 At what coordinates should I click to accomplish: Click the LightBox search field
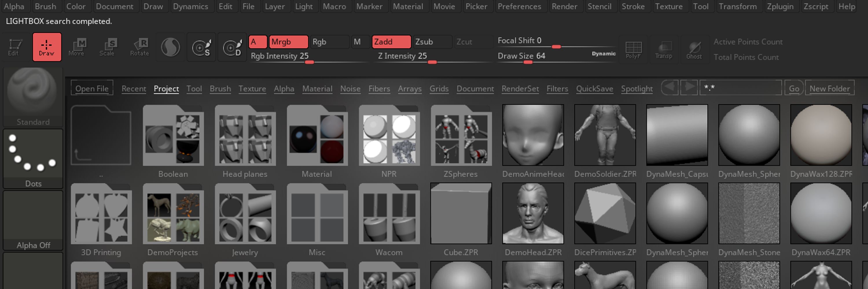pyautogui.click(x=741, y=88)
